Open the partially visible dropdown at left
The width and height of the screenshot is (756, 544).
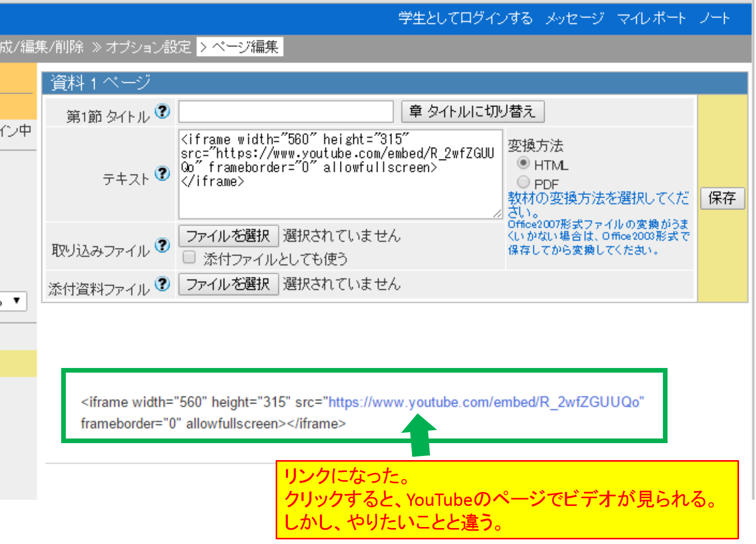(13, 301)
